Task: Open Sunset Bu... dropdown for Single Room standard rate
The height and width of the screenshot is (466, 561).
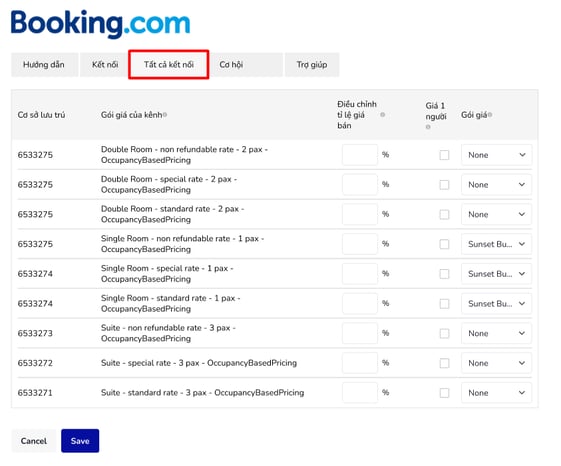Action: (x=496, y=304)
